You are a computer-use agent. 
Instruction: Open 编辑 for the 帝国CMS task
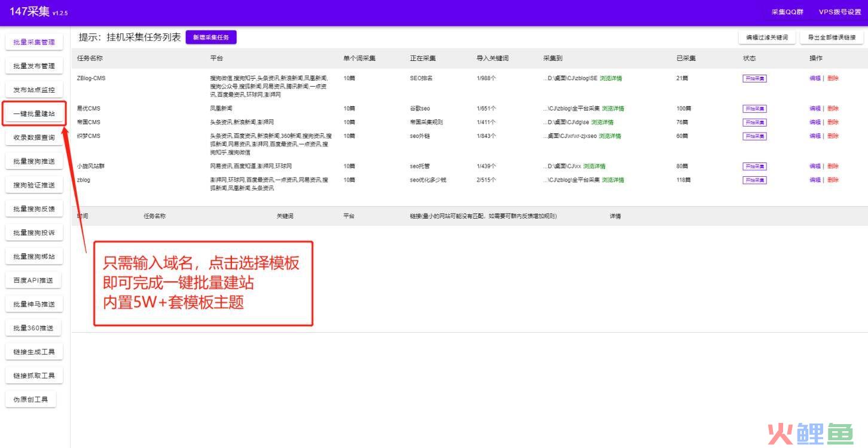(815, 122)
